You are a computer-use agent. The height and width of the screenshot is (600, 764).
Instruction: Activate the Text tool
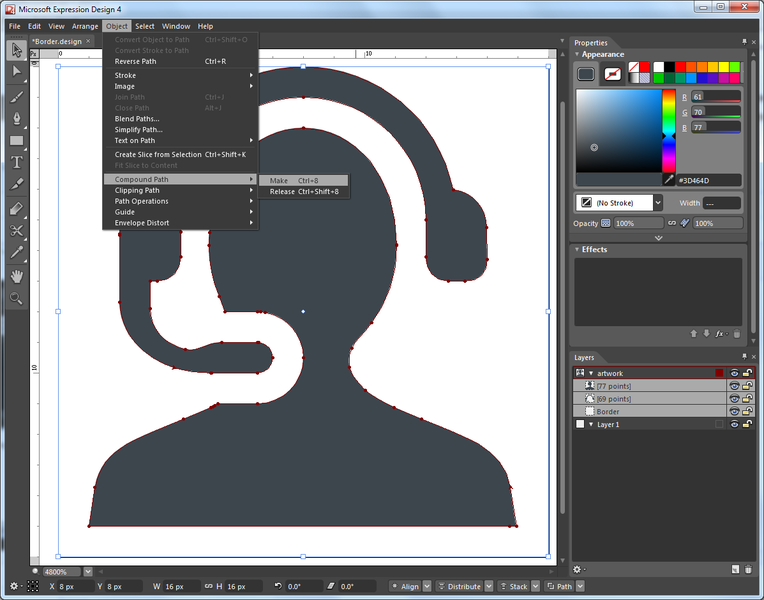click(16, 162)
